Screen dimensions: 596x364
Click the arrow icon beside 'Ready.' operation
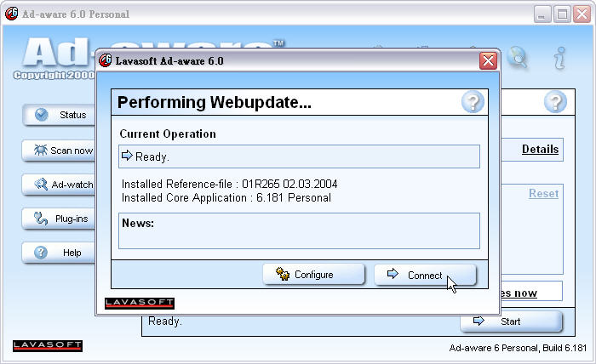[127, 155]
